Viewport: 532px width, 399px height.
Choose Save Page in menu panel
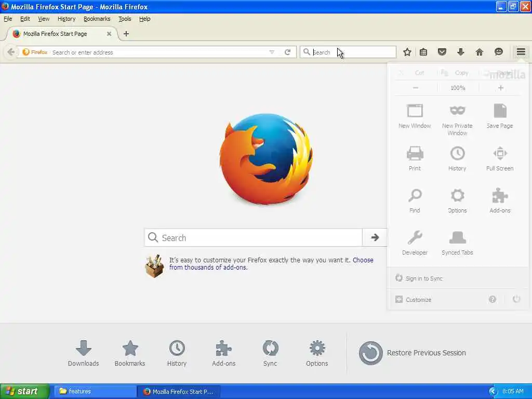tap(500, 116)
